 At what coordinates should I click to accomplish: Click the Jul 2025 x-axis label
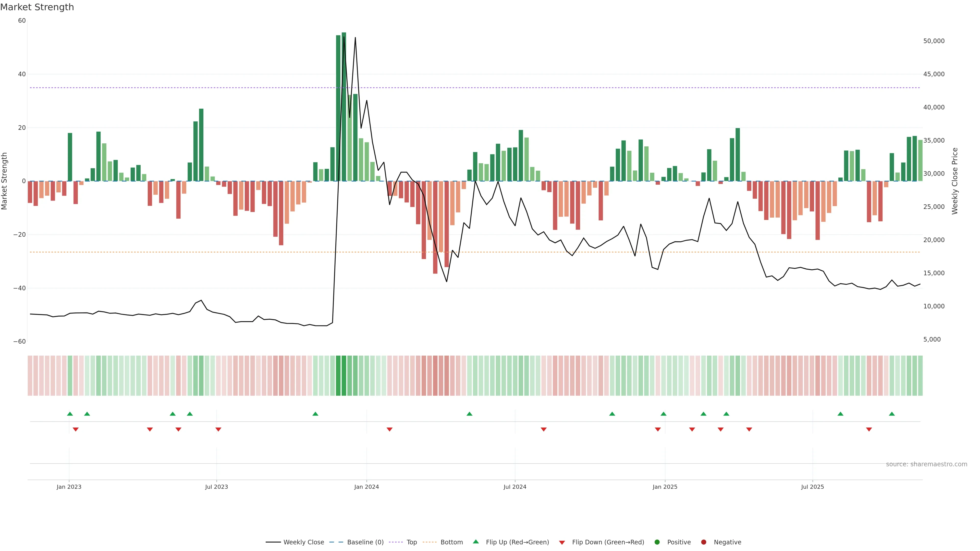[812, 487]
